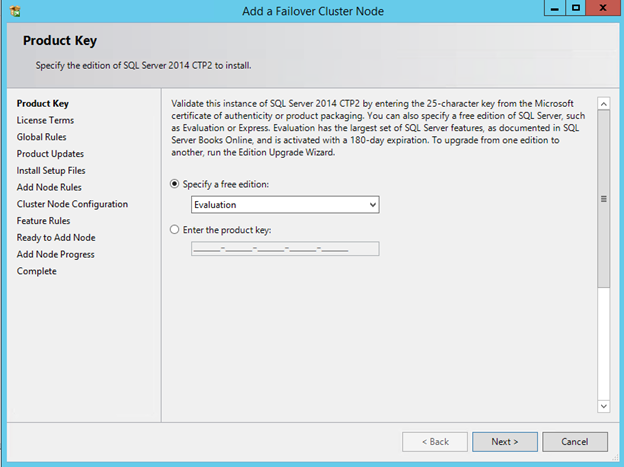Maximize the setup wizard window

pyautogui.click(x=576, y=9)
